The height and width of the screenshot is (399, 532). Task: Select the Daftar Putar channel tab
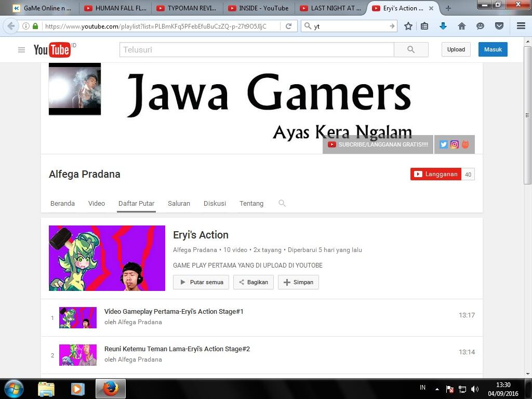137,203
